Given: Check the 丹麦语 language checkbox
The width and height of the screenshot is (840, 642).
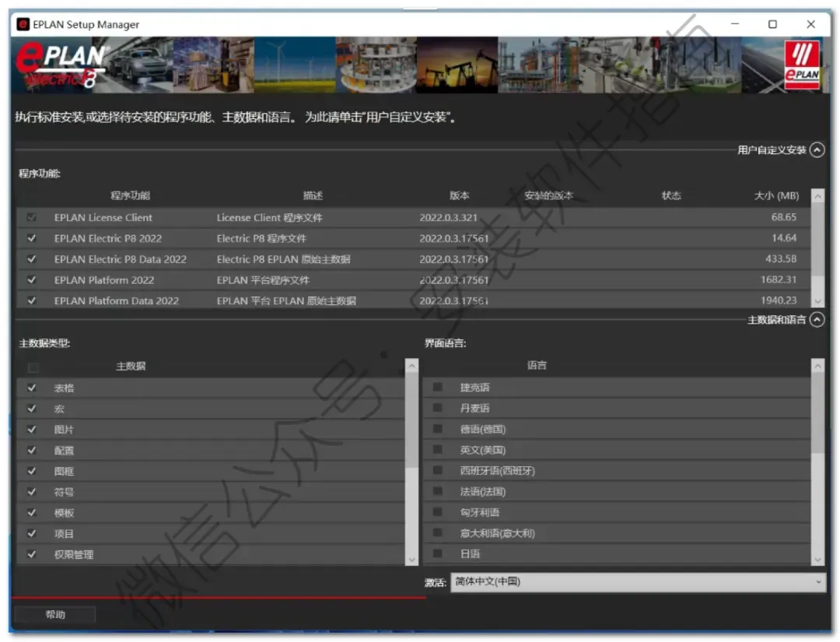Looking at the screenshot, I should 438,408.
